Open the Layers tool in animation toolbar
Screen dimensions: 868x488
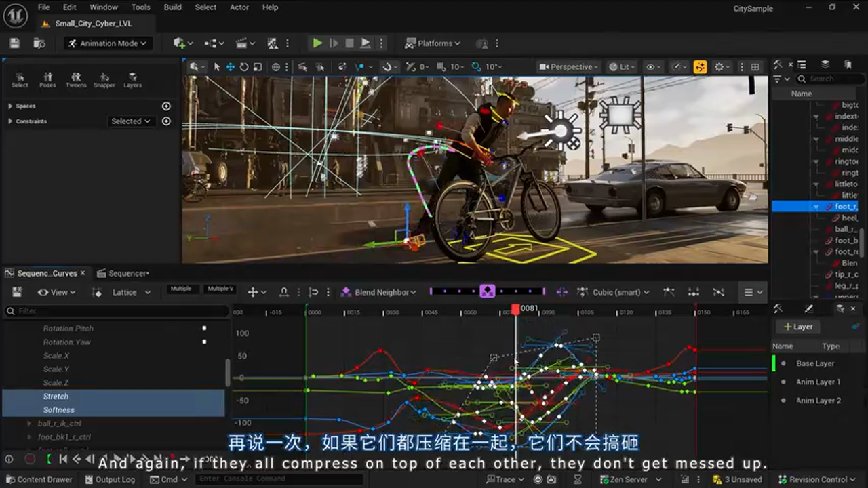pyautogui.click(x=132, y=79)
